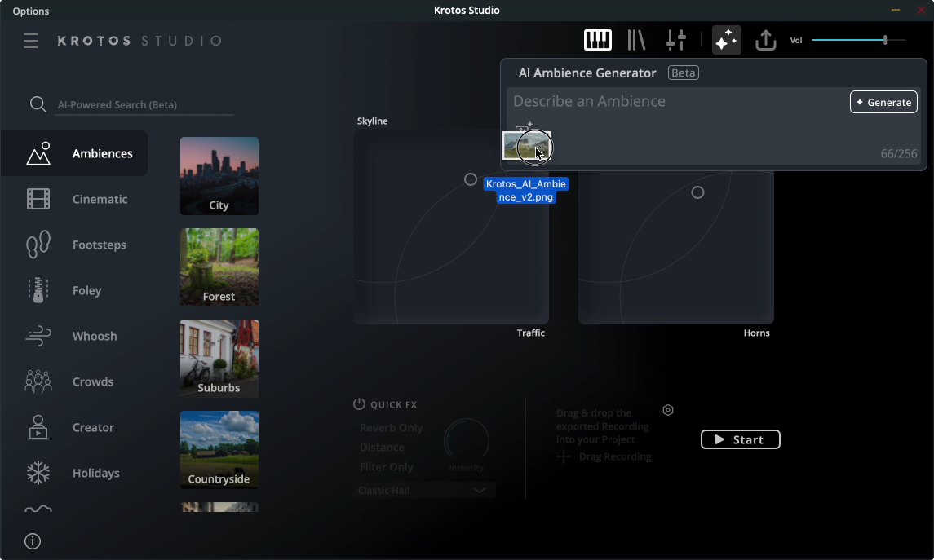This screenshot has height=560, width=934.
Task: Select the Footsteps category
Action: tap(100, 245)
